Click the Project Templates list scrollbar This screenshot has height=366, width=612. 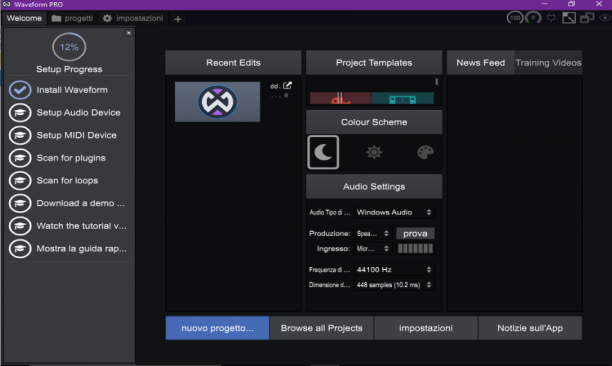point(436,82)
